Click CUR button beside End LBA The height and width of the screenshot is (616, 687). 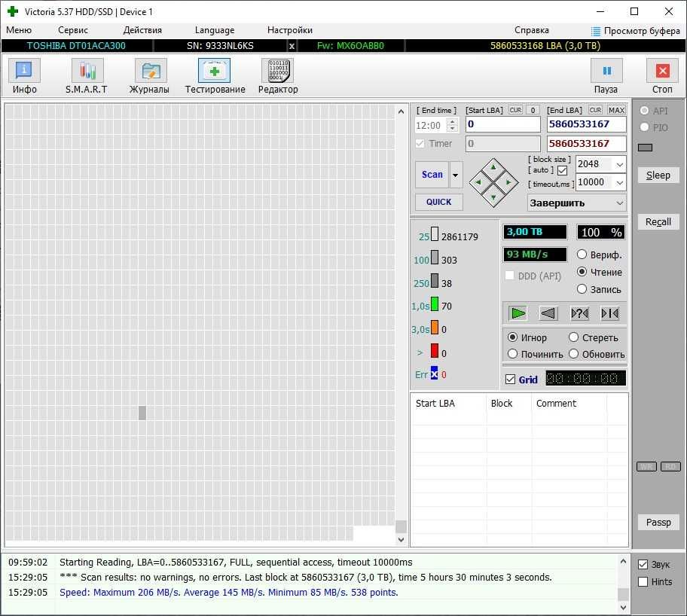click(x=595, y=110)
